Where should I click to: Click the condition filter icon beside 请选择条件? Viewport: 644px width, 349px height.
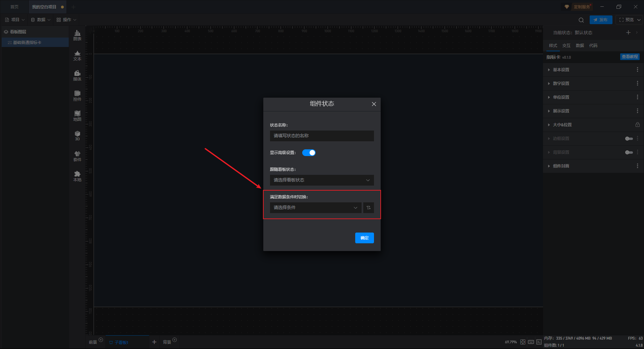368,208
